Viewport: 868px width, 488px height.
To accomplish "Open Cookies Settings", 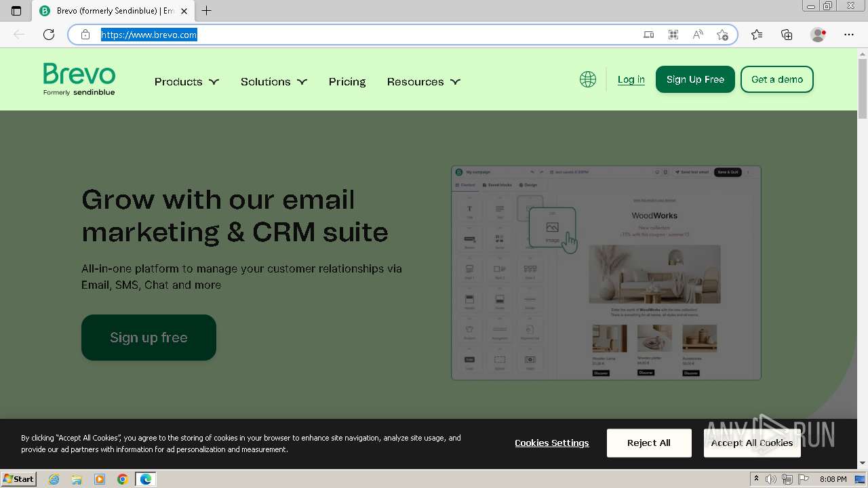I will (x=552, y=443).
